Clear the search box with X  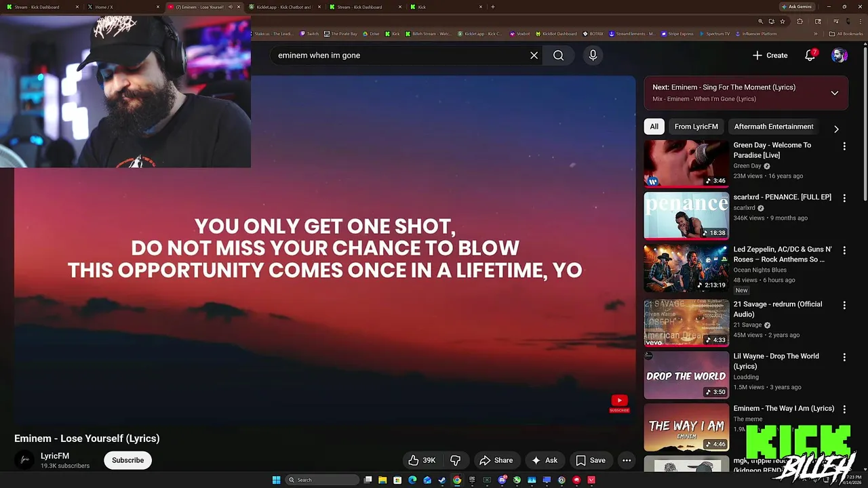pos(534,56)
